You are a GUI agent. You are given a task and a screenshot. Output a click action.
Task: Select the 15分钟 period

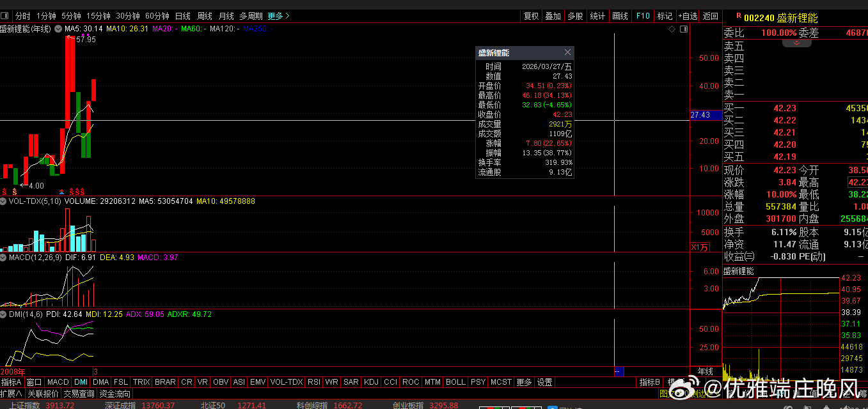(98, 16)
